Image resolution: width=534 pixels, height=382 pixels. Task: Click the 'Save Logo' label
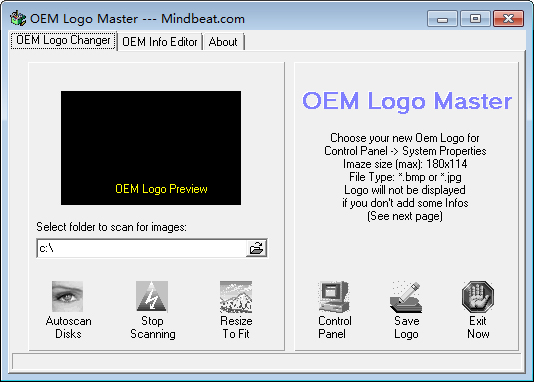coord(406,327)
